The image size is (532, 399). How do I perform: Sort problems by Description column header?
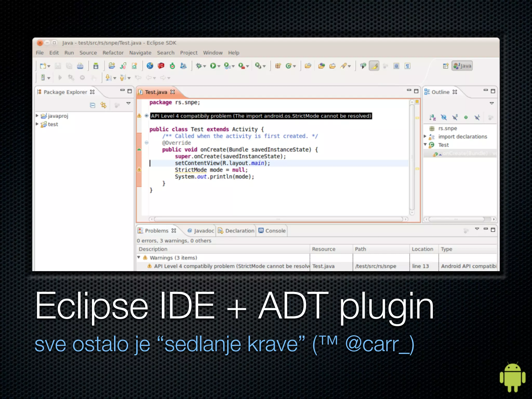[223, 249]
